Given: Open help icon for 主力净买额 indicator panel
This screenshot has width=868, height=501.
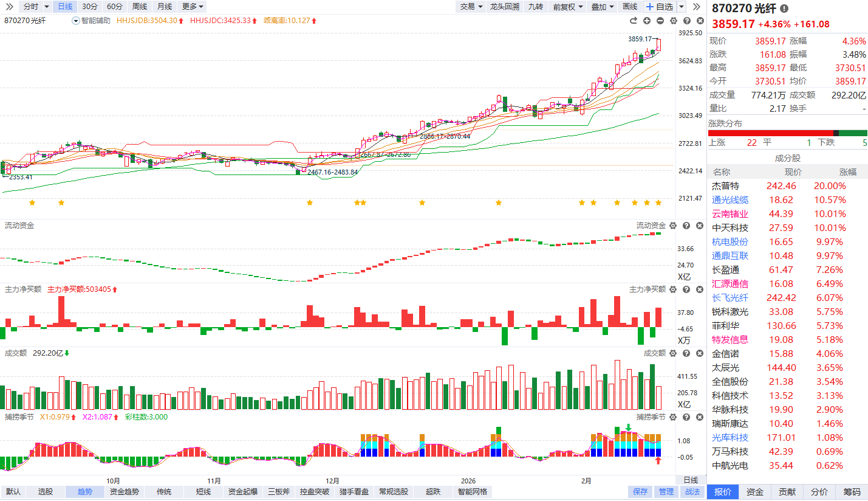Looking at the screenshot, I should pyautogui.click(x=686, y=289).
